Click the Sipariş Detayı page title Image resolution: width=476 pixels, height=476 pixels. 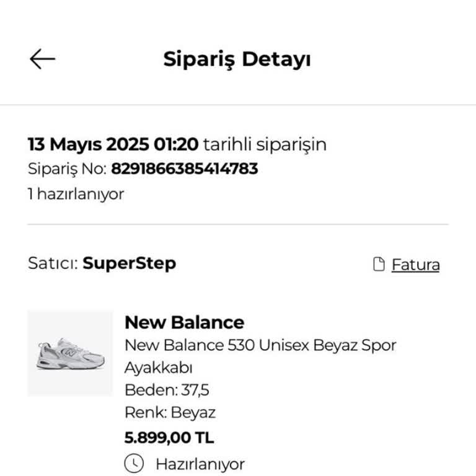pos(237,59)
